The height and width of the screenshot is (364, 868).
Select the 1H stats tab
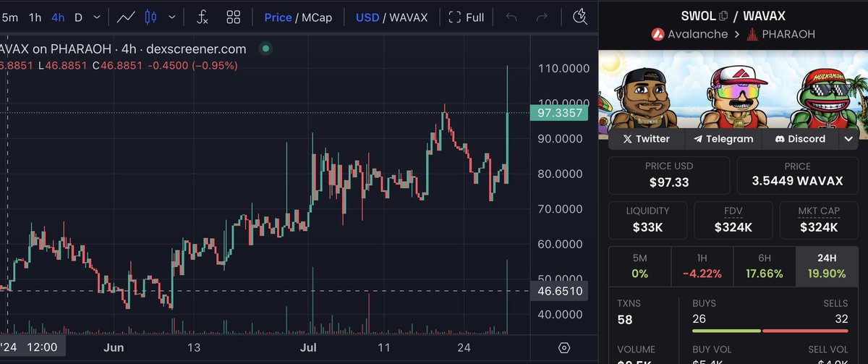(x=702, y=266)
